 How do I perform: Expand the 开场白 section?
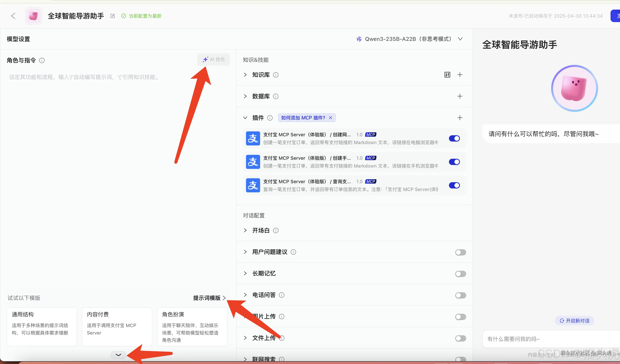[x=245, y=230]
